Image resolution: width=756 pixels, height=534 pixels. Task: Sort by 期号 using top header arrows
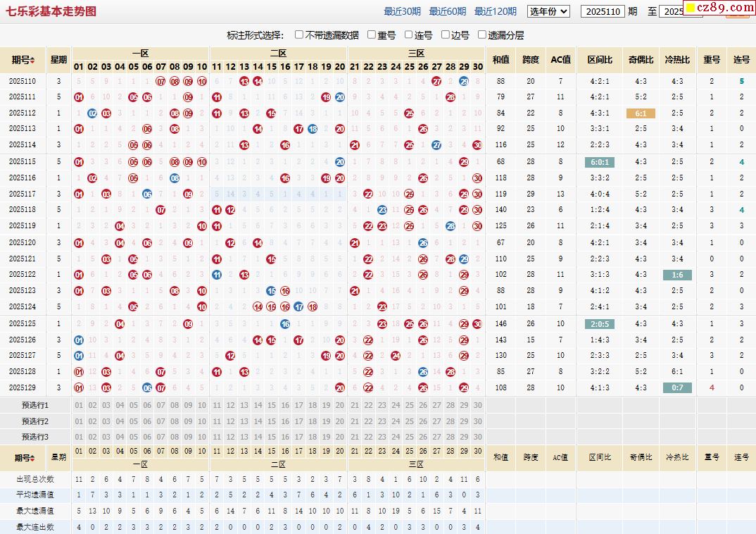tap(32, 61)
